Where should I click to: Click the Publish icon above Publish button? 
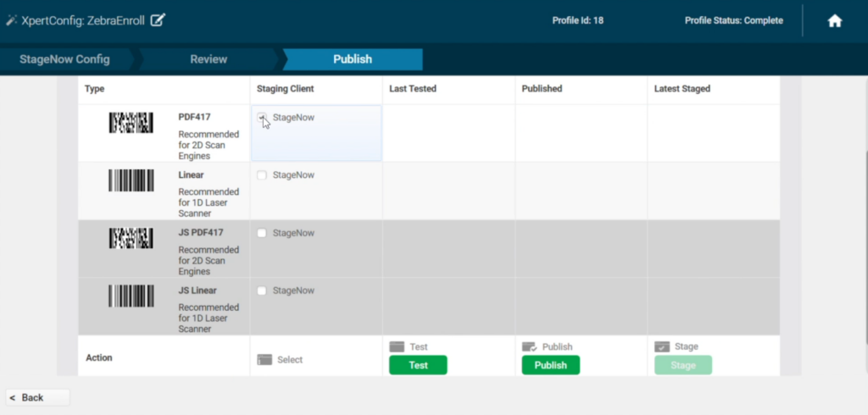tap(530, 347)
